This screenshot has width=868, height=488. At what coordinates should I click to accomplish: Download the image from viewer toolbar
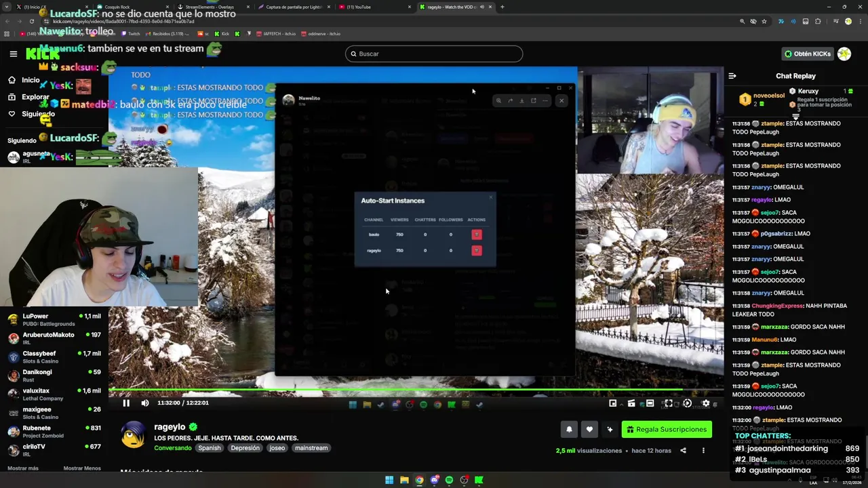pos(521,101)
